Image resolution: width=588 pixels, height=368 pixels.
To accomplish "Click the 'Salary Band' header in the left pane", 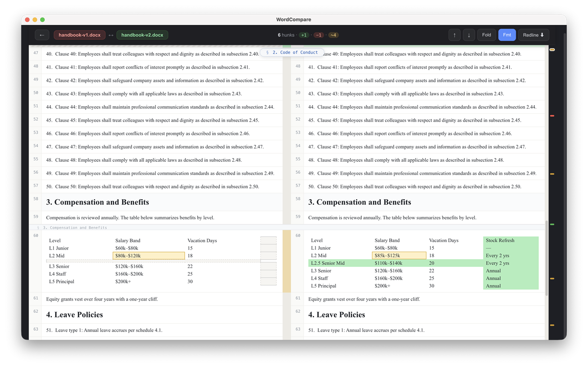I will click(128, 241).
